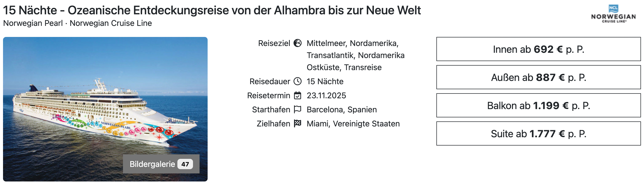Click the clock icon beside Reisedauer
This screenshot has height=186, width=644.
[298, 81]
